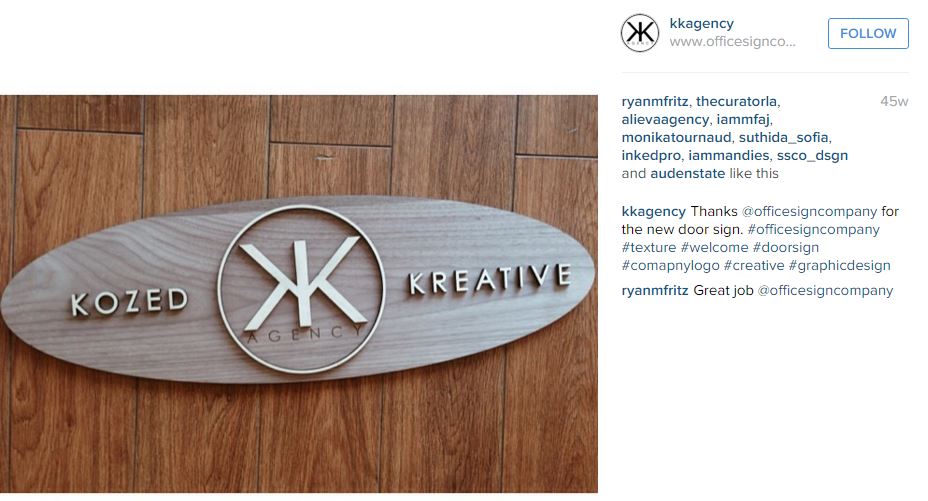Click the kkagency profile avatar icon
The image size is (928, 501).
click(x=640, y=33)
